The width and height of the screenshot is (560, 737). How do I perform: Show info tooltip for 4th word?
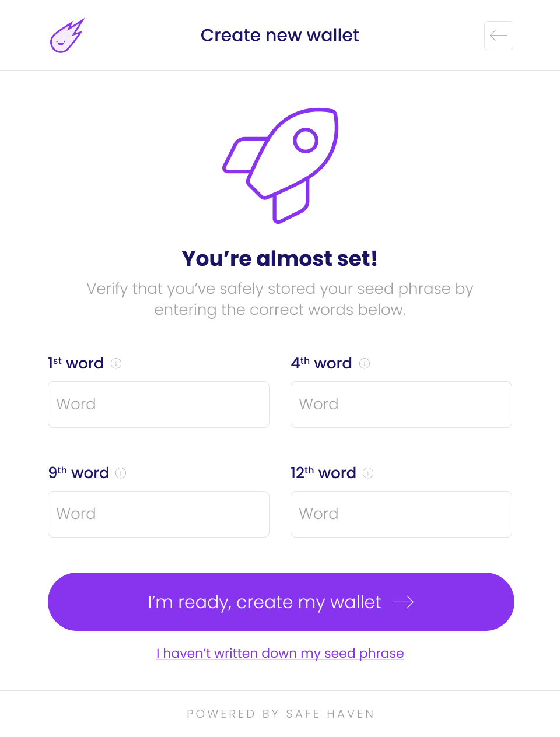[x=365, y=363]
